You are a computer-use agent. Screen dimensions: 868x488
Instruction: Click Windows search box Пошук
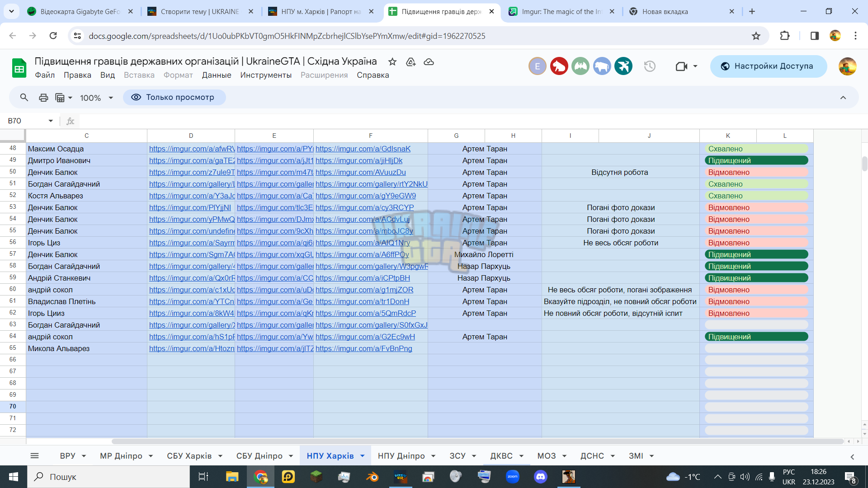[x=108, y=477]
